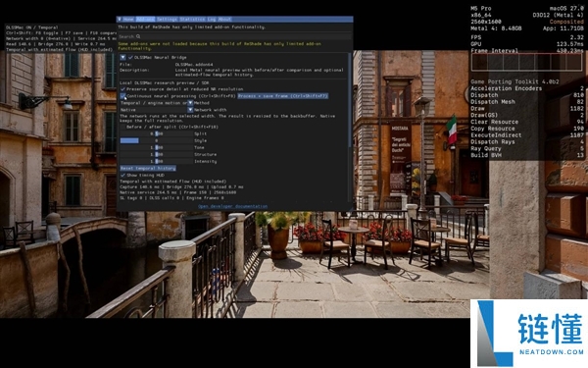Click the magnifier icon in Search

pyautogui.click(x=138, y=36)
